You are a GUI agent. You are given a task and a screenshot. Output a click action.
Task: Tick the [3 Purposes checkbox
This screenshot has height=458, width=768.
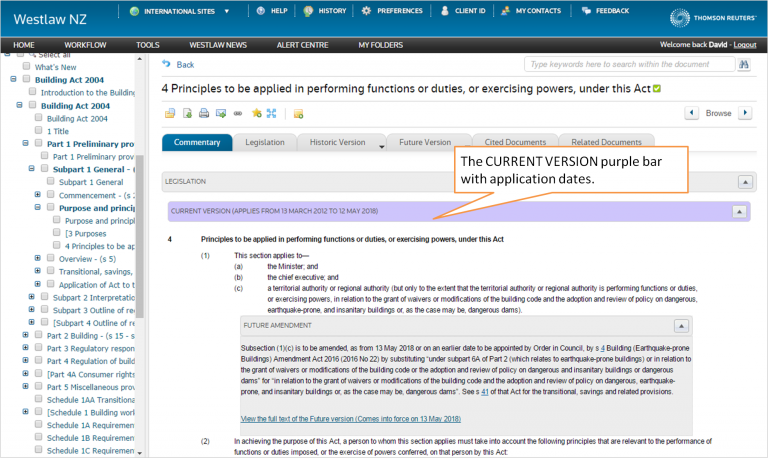click(57, 233)
